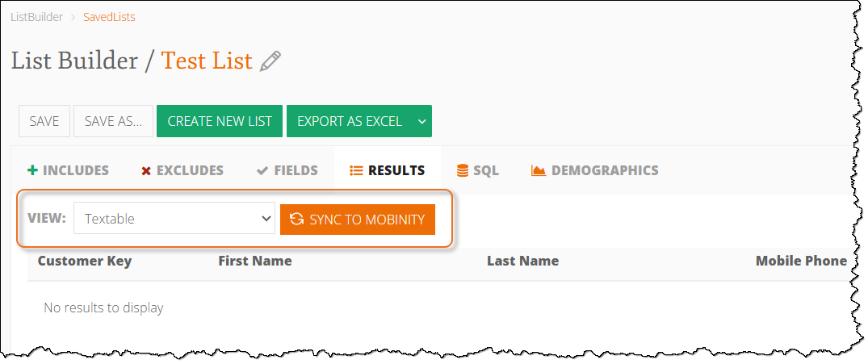Click the pencil icon beside Test List
Viewport: 868px width, 364px height.
pyautogui.click(x=270, y=61)
